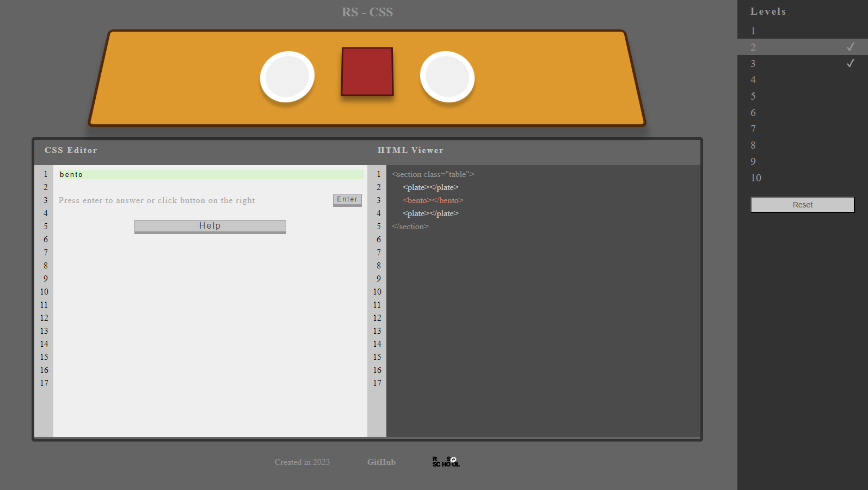Click the Reset button
Screen dimensions: 868x490
[803, 205]
